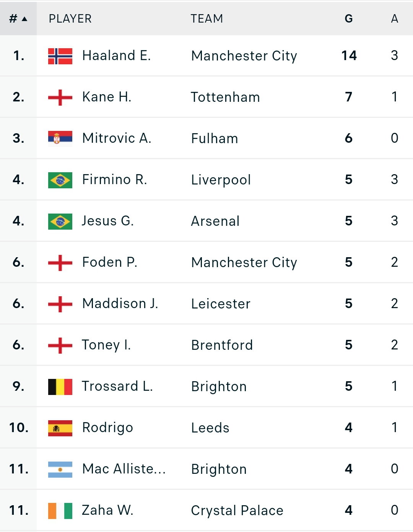
Task: Sort the table by the G column header
Action: (348, 18)
